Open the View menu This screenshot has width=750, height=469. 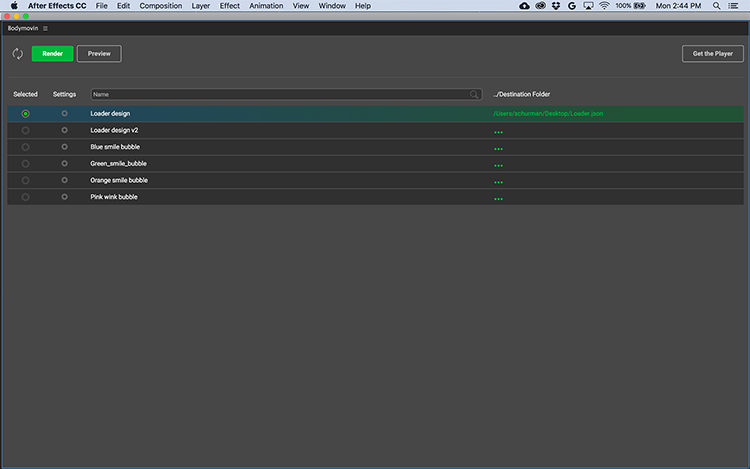coord(301,6)
